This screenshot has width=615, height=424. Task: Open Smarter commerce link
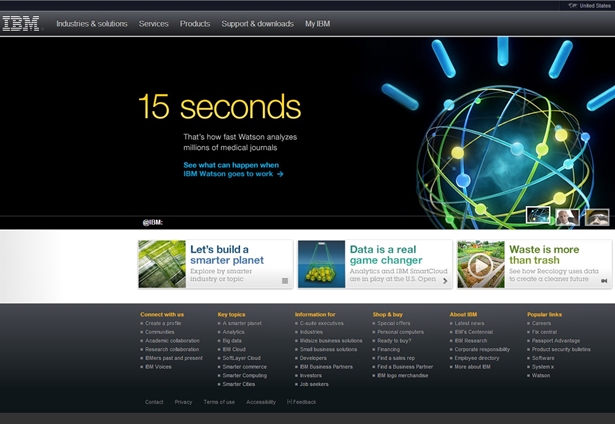tap(244, 367)
